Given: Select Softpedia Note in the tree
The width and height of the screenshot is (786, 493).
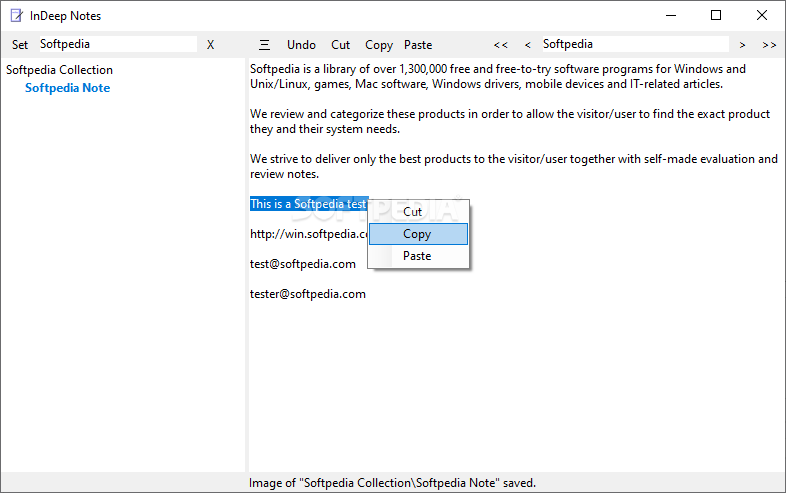Looking at the screenshot, I should (x=68, y=88).
